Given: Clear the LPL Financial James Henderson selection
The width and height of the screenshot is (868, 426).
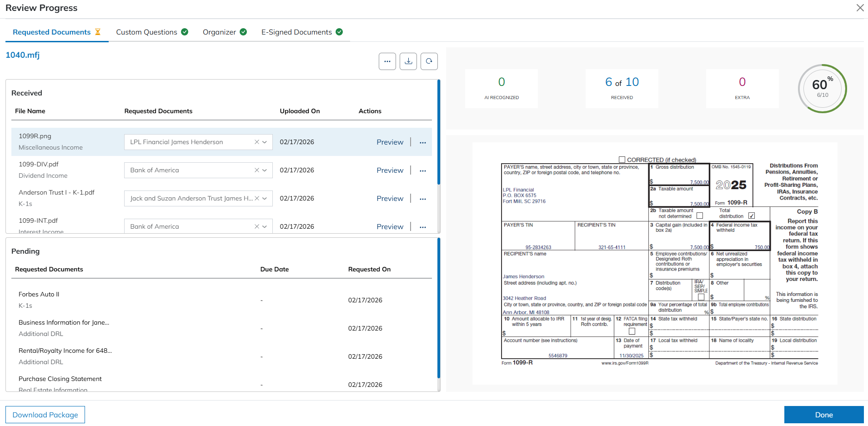Looking at the screenshot, I should (257, 142).
